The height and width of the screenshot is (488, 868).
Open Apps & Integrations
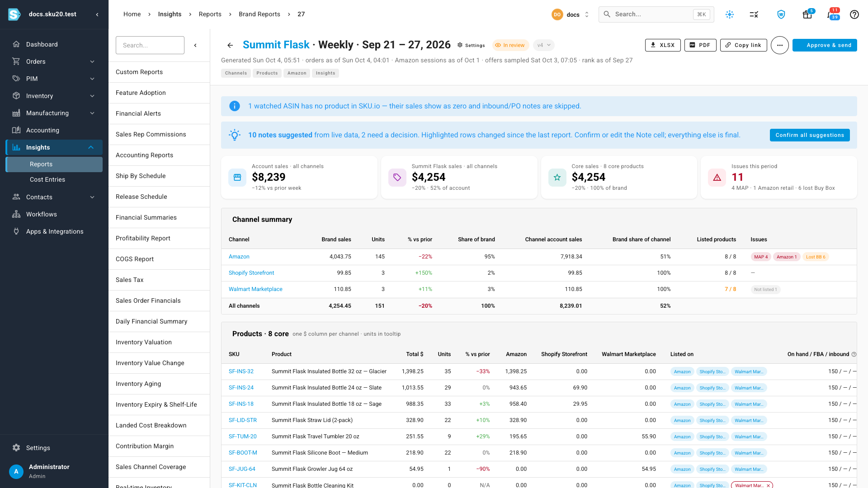(x=54, y=231)
